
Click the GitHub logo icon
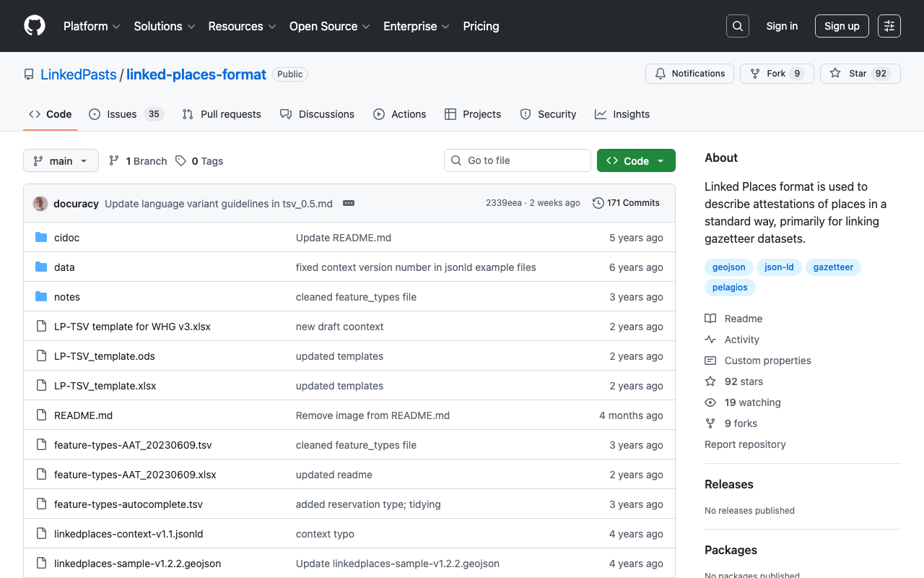pyautogui.click(x=35, y=26)
